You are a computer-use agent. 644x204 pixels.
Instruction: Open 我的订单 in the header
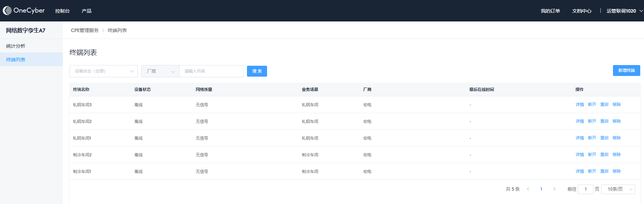(x=550, y=11)
